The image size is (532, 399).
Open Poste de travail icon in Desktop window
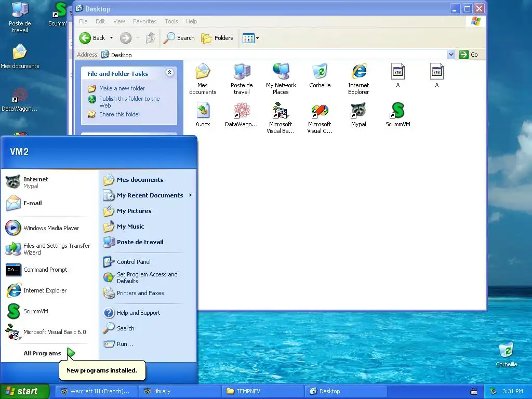242,79
